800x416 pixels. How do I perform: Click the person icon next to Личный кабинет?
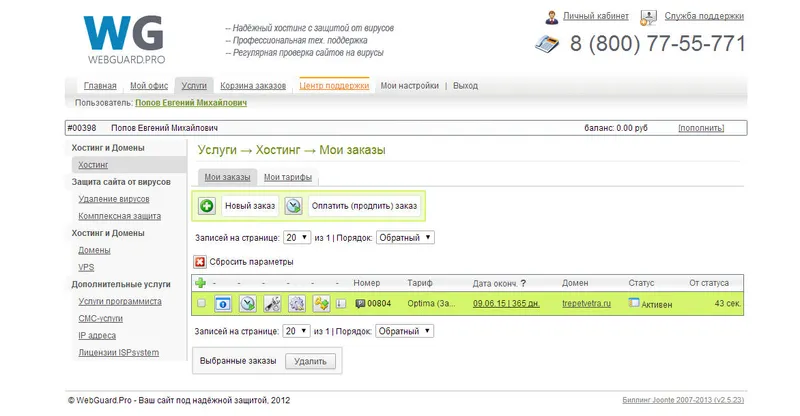(x=552, y=17)
